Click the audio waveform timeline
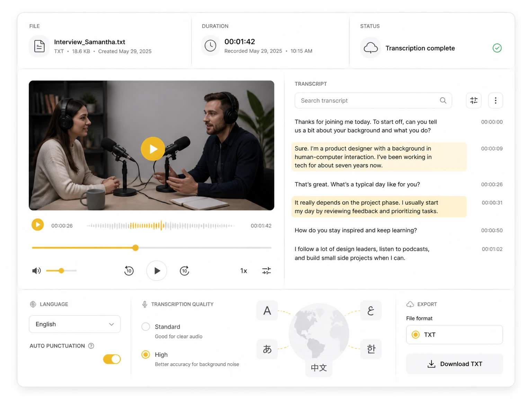Image resolution: width=532 pixels, height=399 pixels. click(161, 225)
